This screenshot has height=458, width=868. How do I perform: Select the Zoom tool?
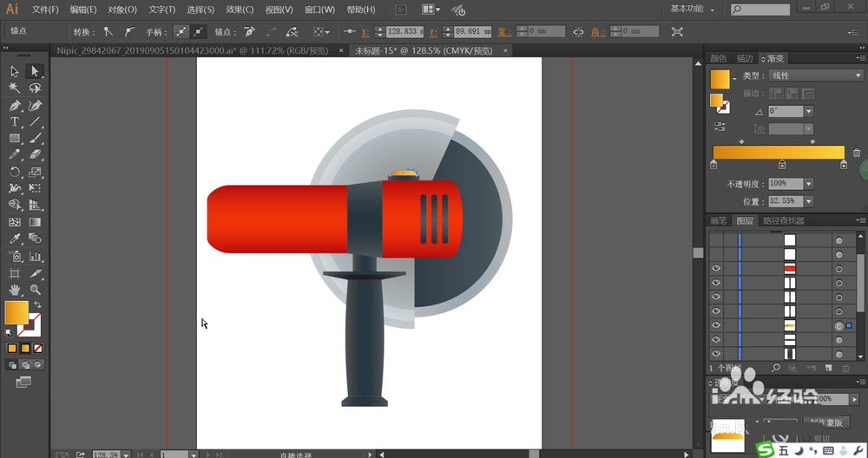click(36, 290)
